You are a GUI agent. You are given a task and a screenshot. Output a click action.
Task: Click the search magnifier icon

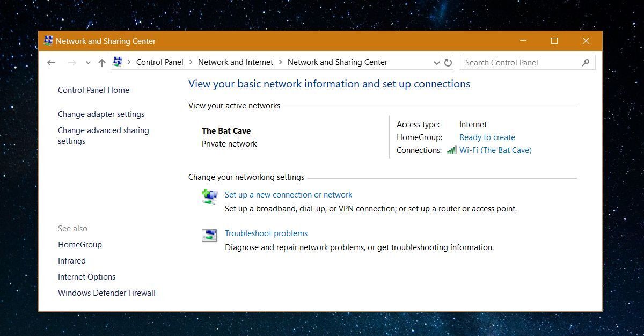click(586, 63)
